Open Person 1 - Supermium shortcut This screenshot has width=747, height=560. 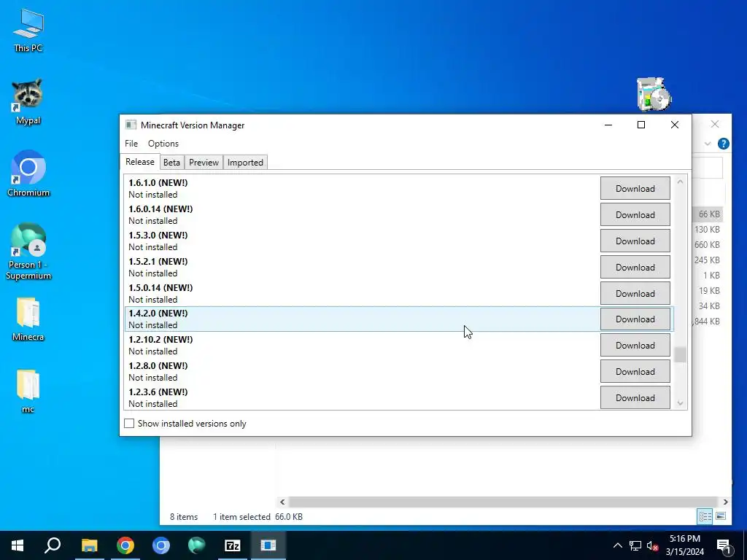(x=28, y=252)
